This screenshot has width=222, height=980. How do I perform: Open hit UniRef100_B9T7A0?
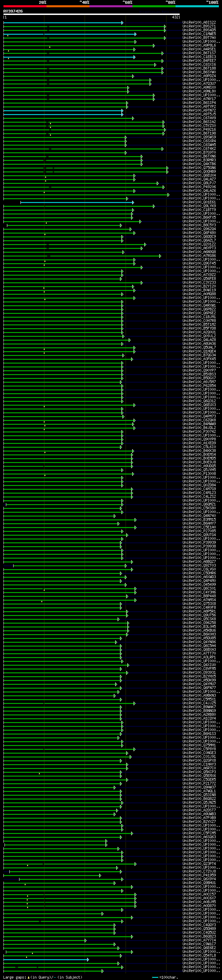pyautogui.click(x=199, y=38)
